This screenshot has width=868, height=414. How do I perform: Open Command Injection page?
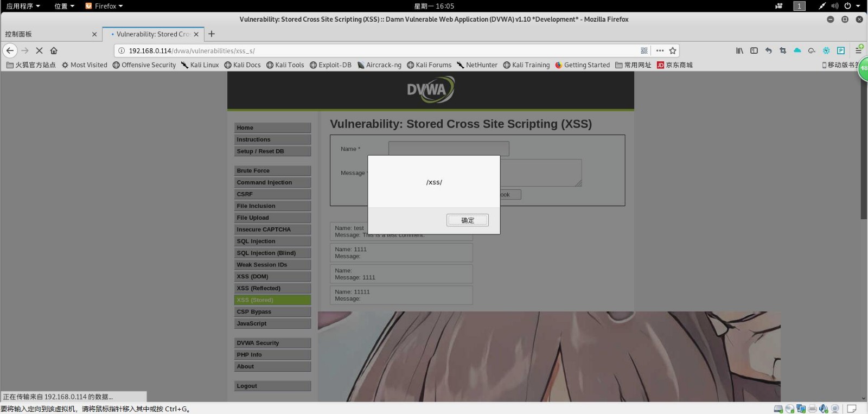(273, 182)
